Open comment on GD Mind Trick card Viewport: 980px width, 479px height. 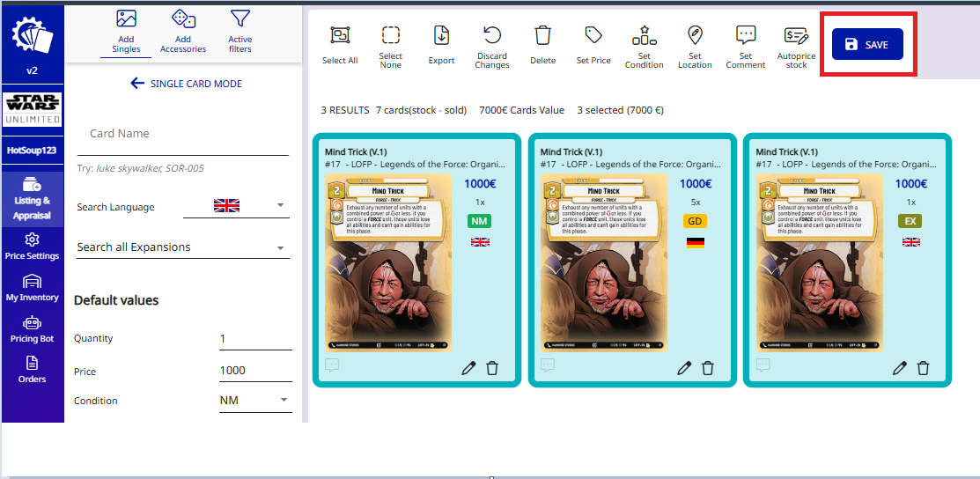click(549, 365)
